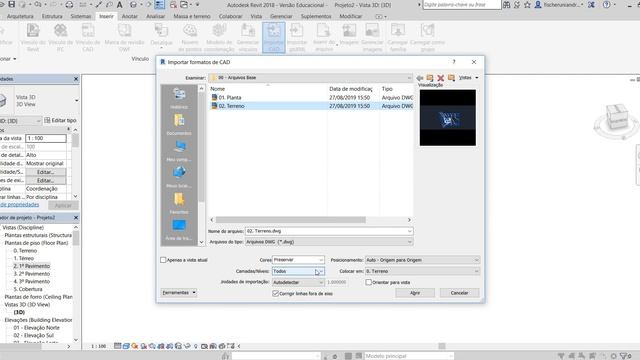
Task: Click the Importar gbXML ribbon icon
Action: point(297,37)
